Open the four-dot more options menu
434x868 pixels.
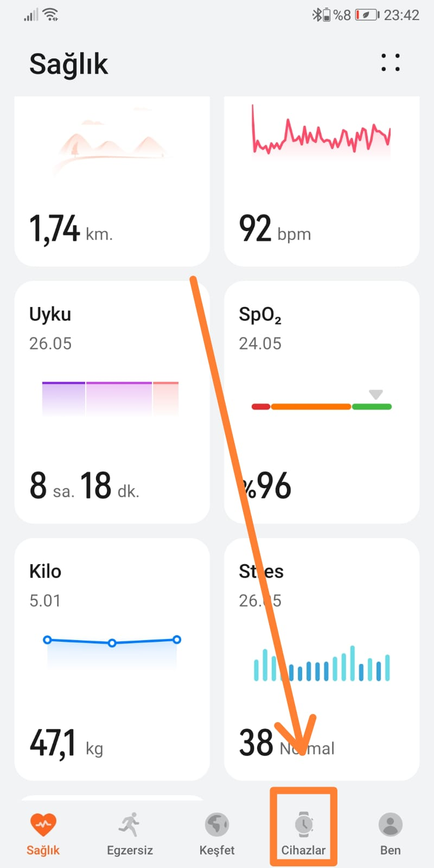(391, 62)
